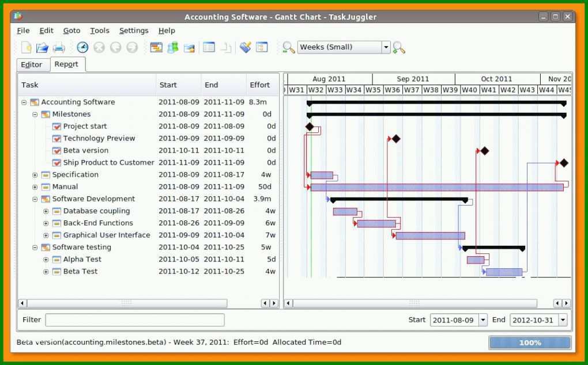Click the Task column header

click(x=87, y=85)
